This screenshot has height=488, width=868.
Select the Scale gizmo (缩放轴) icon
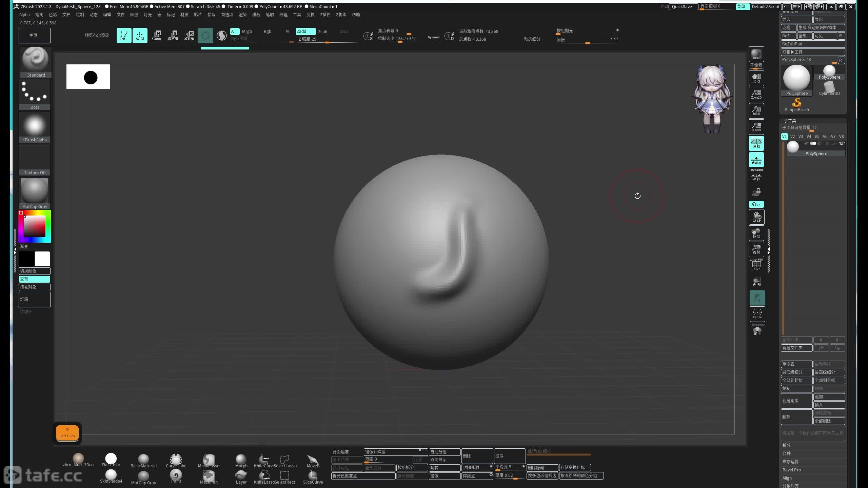point(173,35)
